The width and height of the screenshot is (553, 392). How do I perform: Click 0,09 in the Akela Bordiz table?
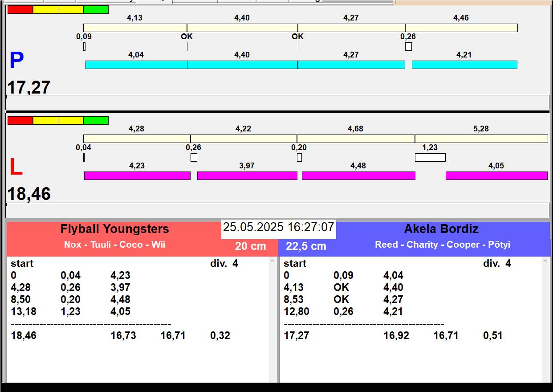(x=344, y=275)
